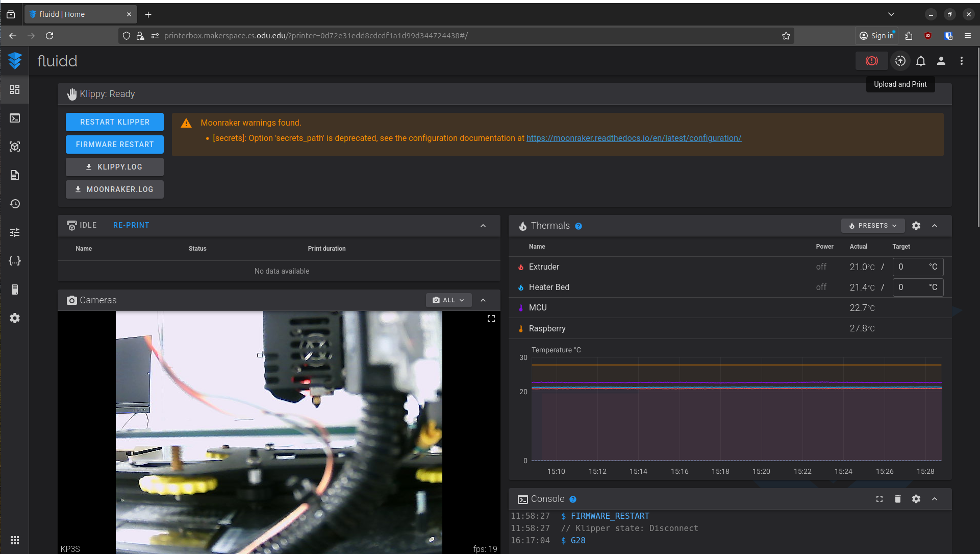Open the camera ALL selector dropdown
Viewport: 980px width, 554px height.
(448, 300)
